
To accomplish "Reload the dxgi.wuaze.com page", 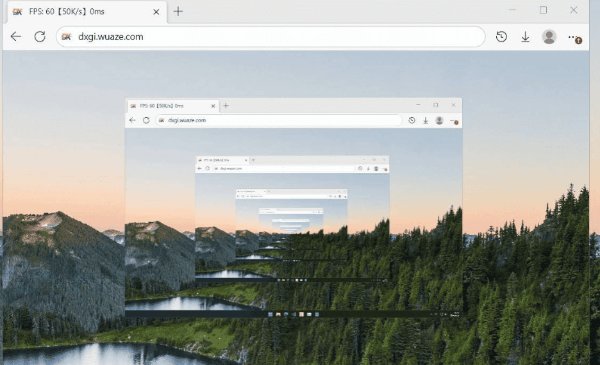I will point(40,37).
